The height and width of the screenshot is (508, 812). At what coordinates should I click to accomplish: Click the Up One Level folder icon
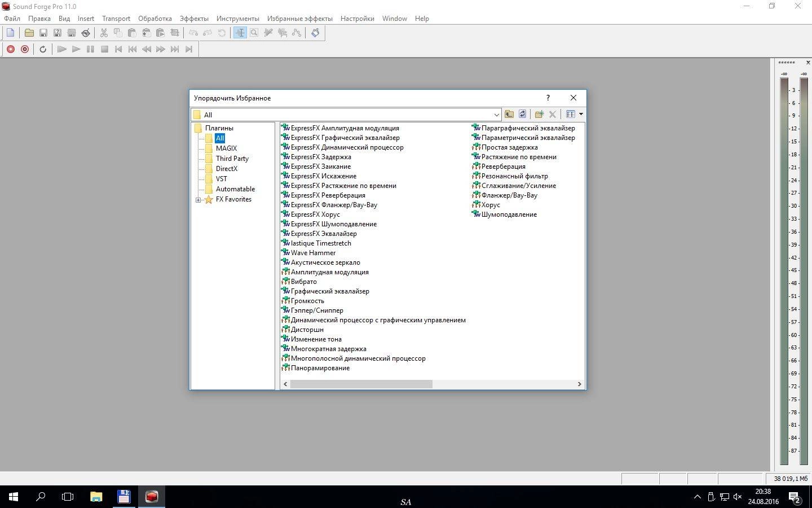click(x=509, y=114)
